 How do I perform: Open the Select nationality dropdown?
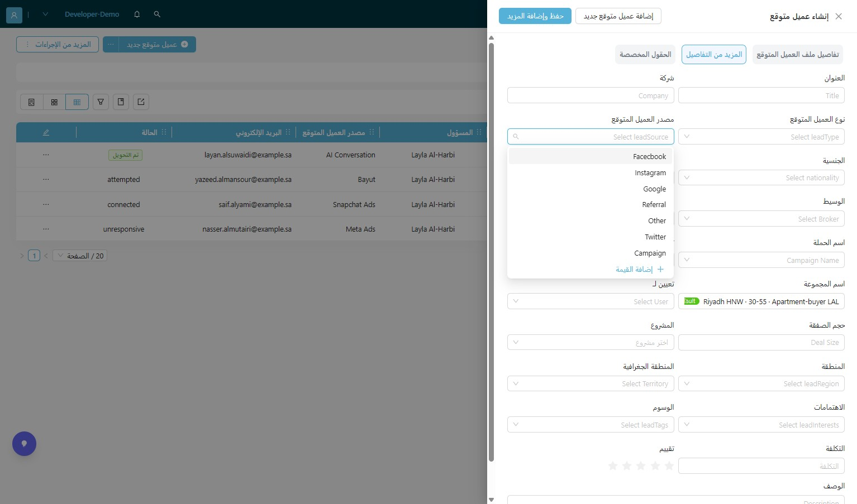tap(761, 177)
